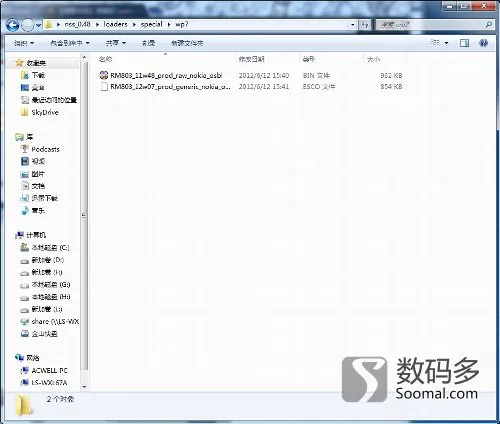Image resolution: width=500 pixels, height=424 pixels.
Task: Open the Help question mark icon
Action: (x=483, y=43)
